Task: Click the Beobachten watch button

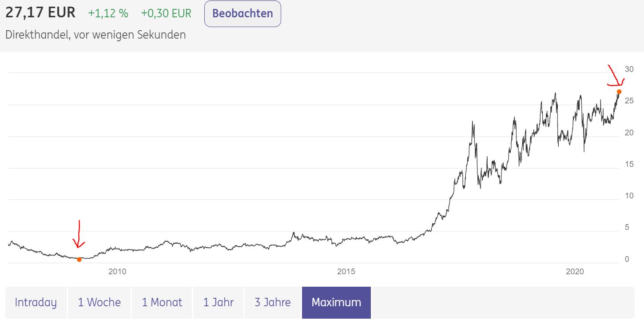Action: (x=242, y=14)
